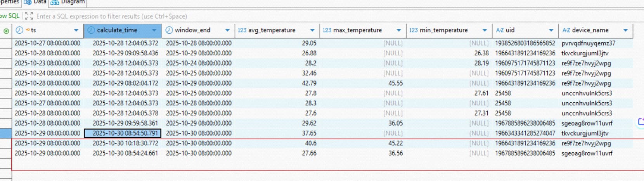Open the device_name column dropdown arrow
This screenshot has height=181, width=644.
[x=625, y=30]
